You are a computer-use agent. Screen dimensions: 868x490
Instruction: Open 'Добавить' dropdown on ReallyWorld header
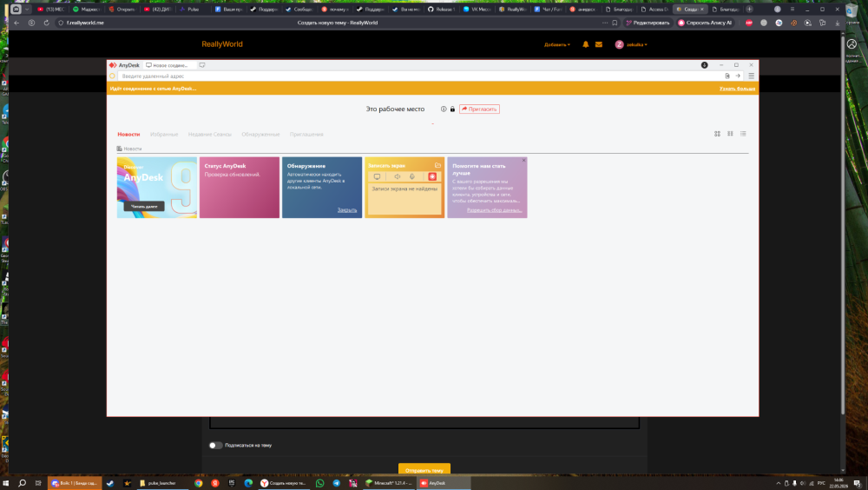coord(557,44)
